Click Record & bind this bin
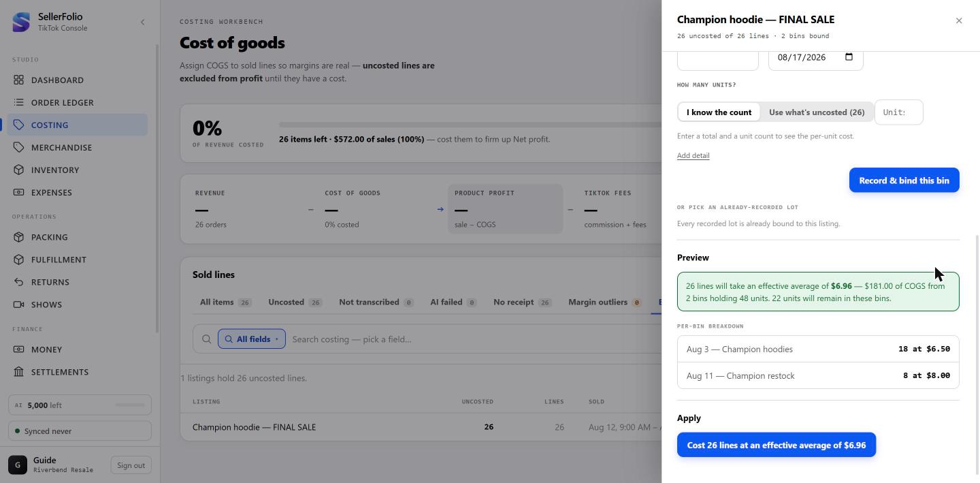The height and width of the screenshot is (483, 980). click(x=904, y=181)
